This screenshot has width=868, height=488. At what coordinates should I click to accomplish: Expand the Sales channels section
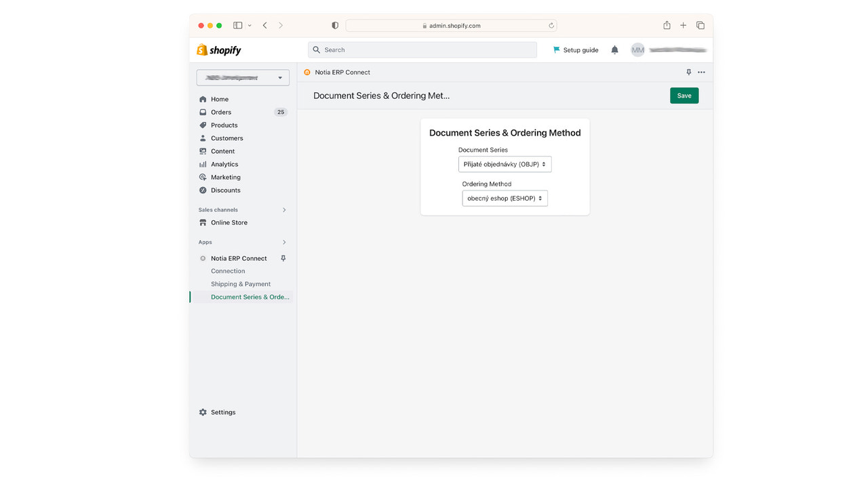pyautogui.click(x=284, y=209)
